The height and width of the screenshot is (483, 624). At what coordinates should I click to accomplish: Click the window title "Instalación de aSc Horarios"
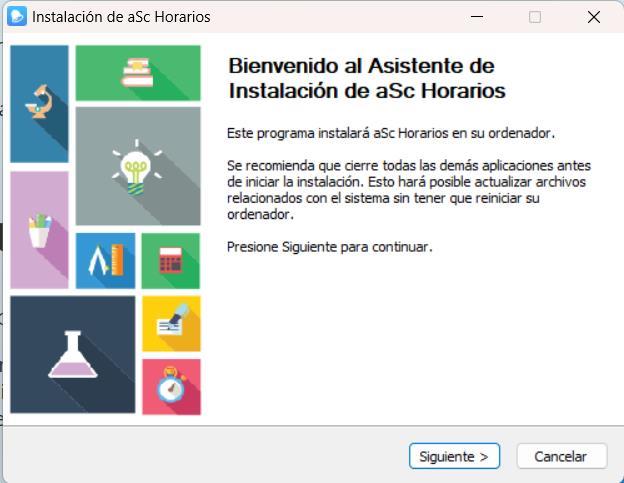pyautogui.click(x=121, y=17)
